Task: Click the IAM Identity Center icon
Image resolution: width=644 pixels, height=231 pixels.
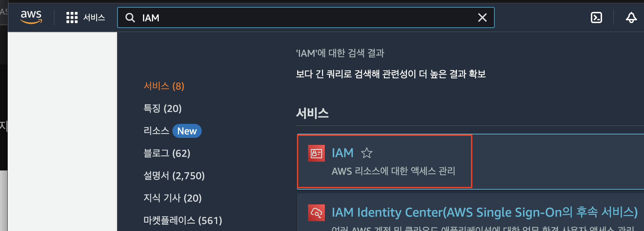Action: coord(316,213)
